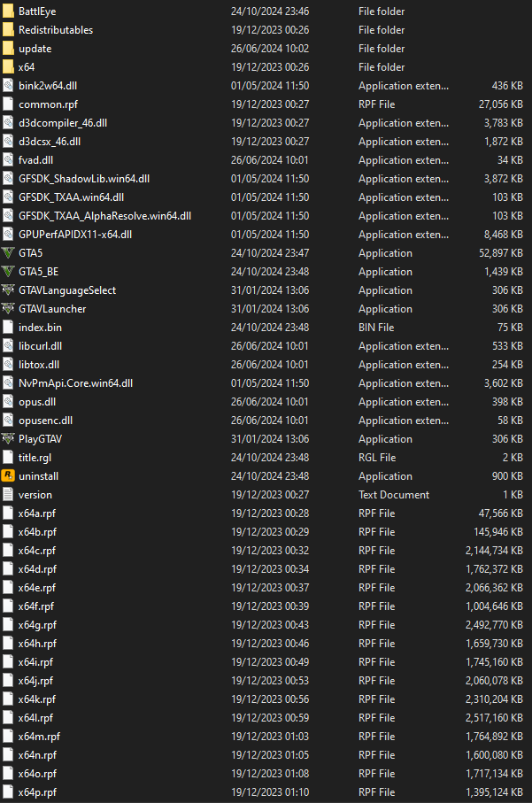The image size is (532, 803).
Task: Click the x64e.rpf file name
Action: (37, 588)
